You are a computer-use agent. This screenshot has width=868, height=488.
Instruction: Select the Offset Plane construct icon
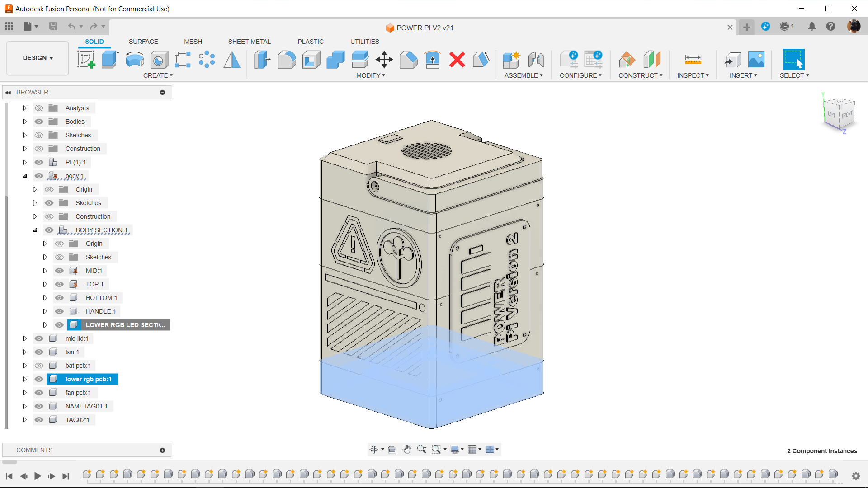(627, 59)
